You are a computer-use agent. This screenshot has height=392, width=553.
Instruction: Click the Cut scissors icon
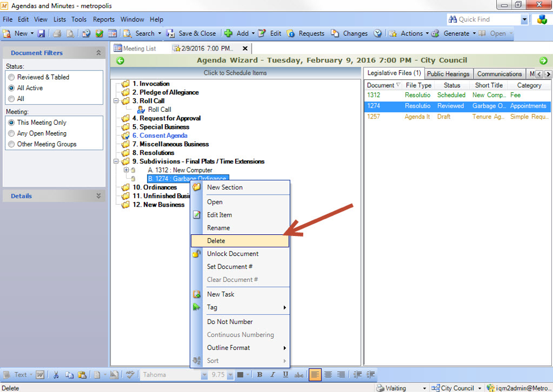click(56, 375)
